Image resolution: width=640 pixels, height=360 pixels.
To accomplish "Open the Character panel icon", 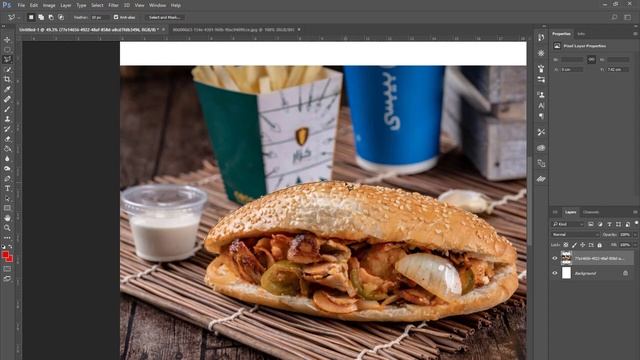I will pyautogui.click(x=541, y=106).
